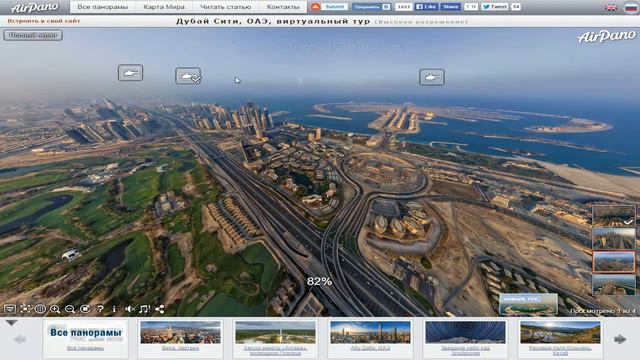The width and height of the screenshot is (640, 360).
Task: Select the second side panorama thumbnail
Action: coord(613,238)
